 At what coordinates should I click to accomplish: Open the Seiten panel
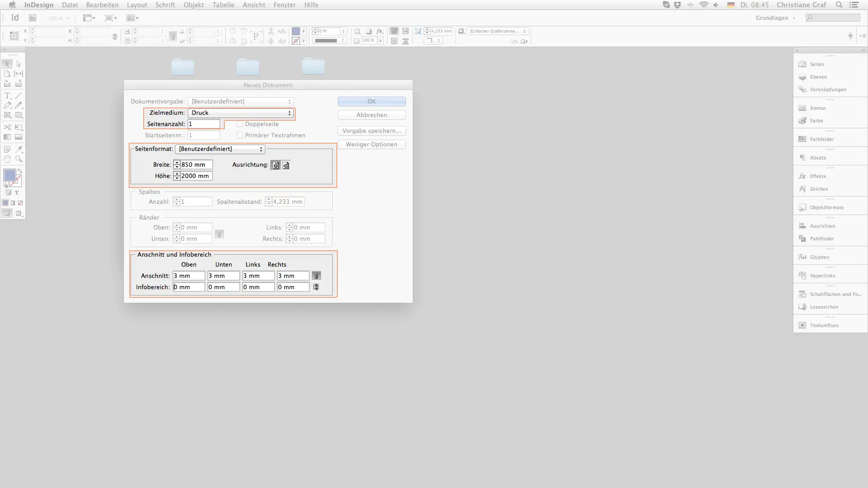(816, 64)
